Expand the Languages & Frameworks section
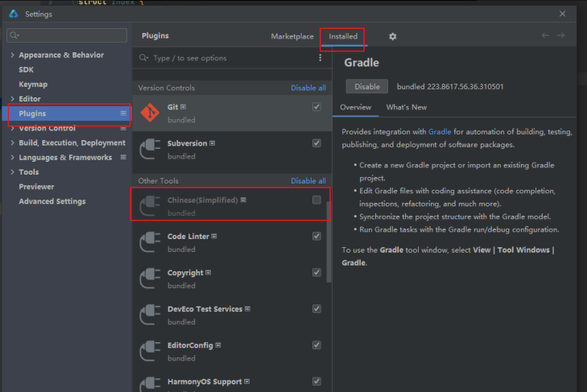Image resolution: width=587 pixels, height=392 pixels. (x=12, y=157)
